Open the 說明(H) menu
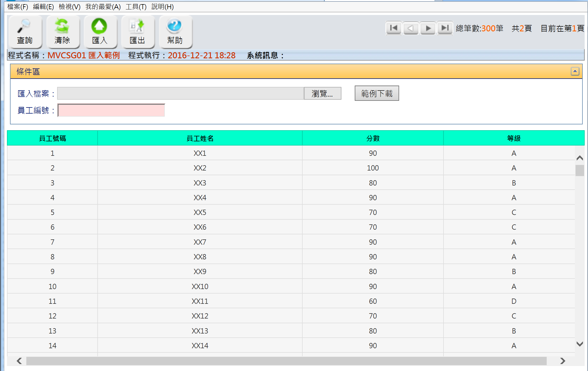Image resolution: width=588 pixels, height=371 pixels. tap(163, 7)
